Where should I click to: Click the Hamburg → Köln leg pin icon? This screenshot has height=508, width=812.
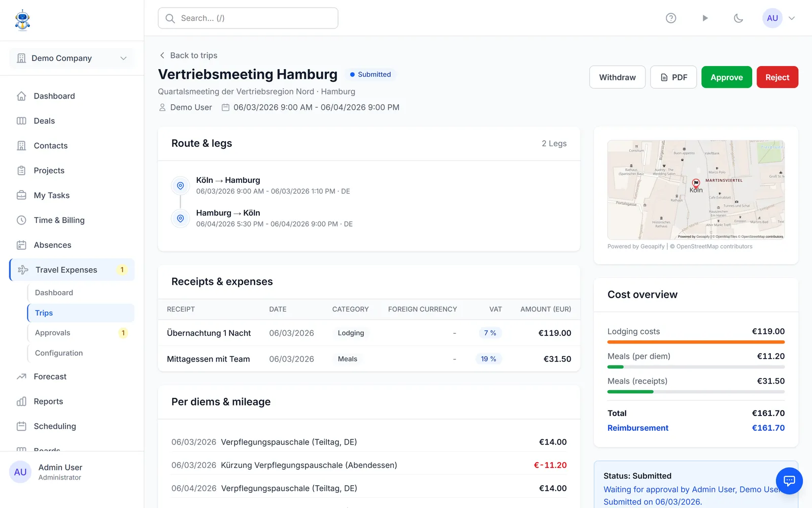pos(180,218)
